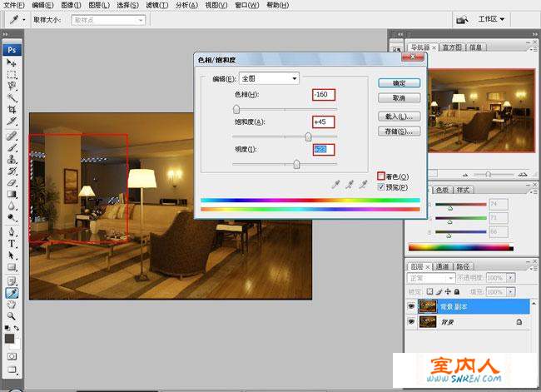Select the Clone Stamp tool
Screen dimensions: 541x392
pos(12,160)
